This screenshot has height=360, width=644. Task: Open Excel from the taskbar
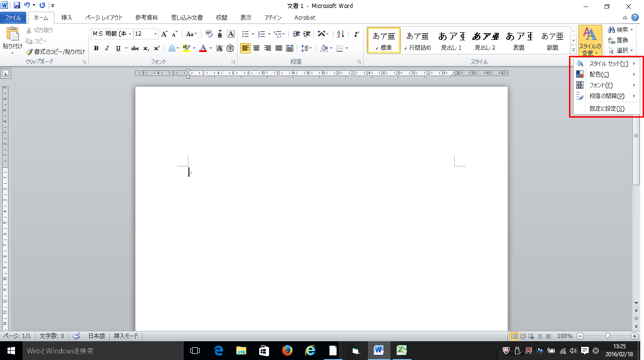(402, 350)
